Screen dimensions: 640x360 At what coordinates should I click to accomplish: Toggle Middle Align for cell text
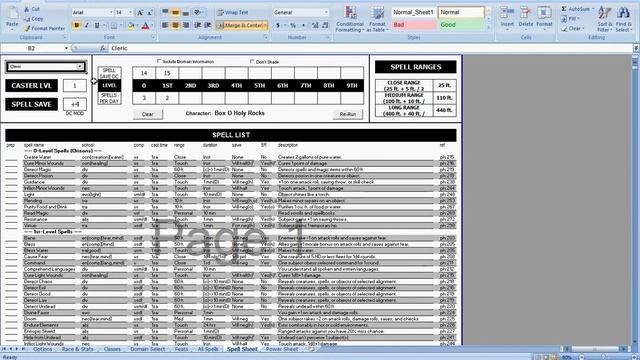[x=175, y=13]
